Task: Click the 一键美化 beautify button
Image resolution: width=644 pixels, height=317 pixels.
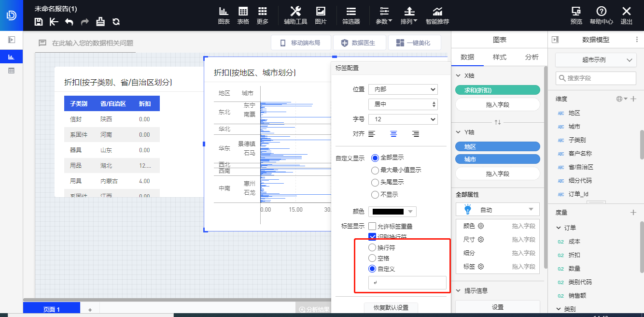Action: (x=414, y=43)
